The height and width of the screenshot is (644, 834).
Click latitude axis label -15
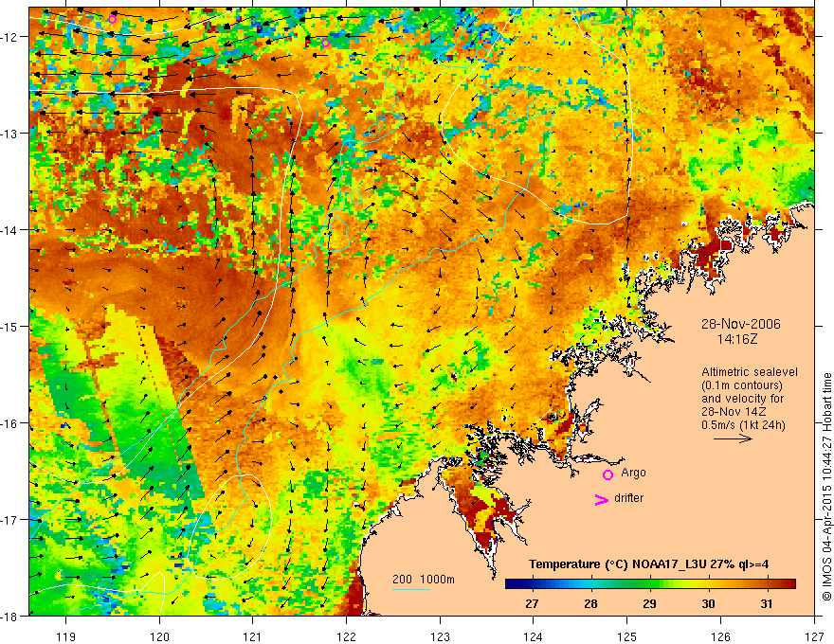point(10,327)
